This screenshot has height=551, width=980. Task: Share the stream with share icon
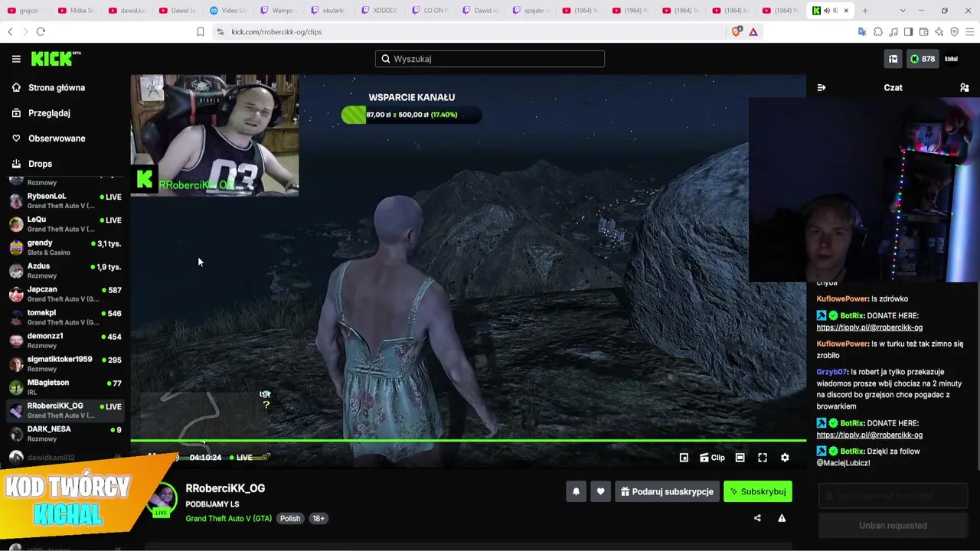tap(757, 518)
